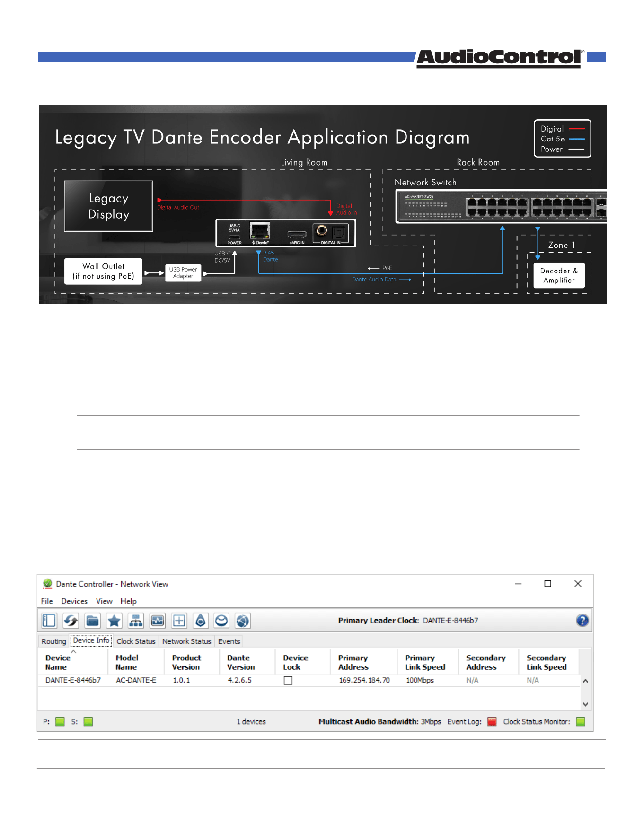This screenshot has width=644, height=833.
Task: Click the green Clock Status Monitor indicator
Action: pyautogui.click(x=581, y=721)
